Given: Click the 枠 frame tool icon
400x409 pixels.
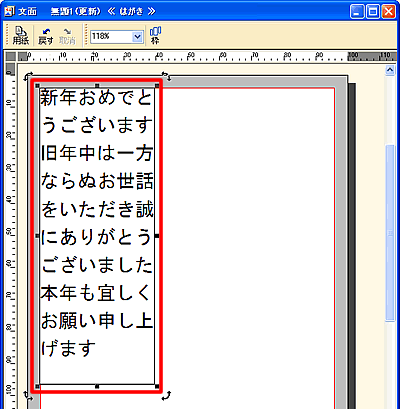Looking at the screenshot, I should [x=155, y=35].
